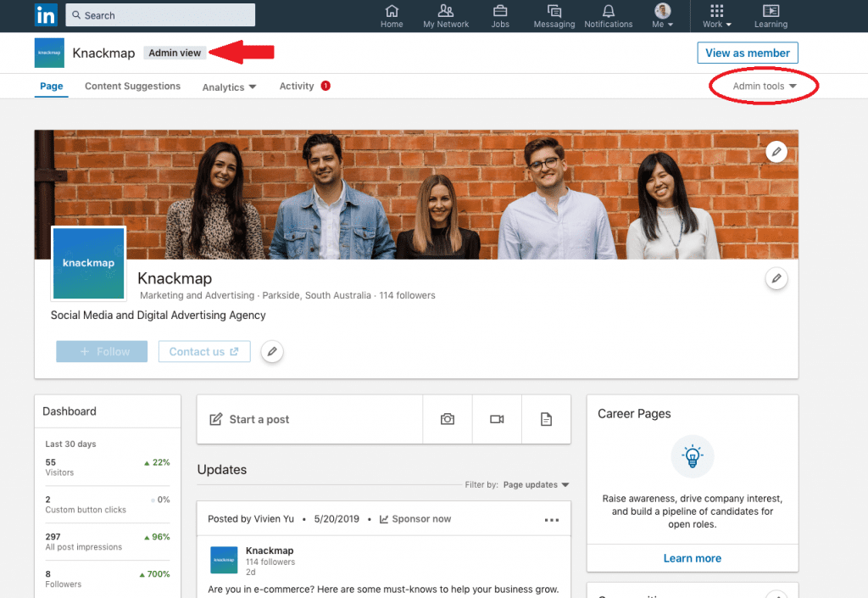Image resolution: width=868 pixels, height=598 pixels.
Task: Click the Custom button clicks stat
Action: [x=108, y=504]
